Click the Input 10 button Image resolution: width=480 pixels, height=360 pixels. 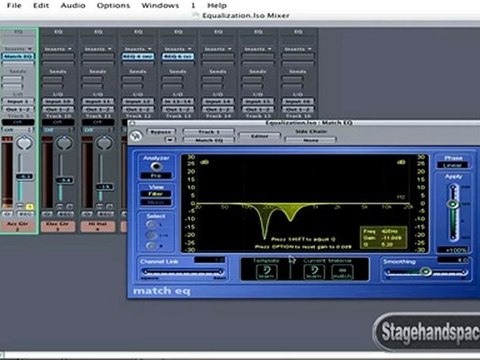point(58,101)
